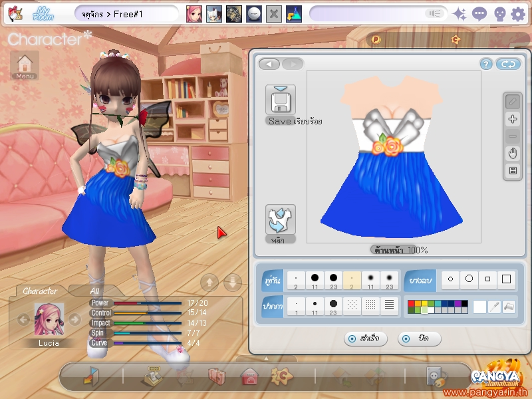
Task: Toggle the grid view tool
Action: tap(513, 171)
